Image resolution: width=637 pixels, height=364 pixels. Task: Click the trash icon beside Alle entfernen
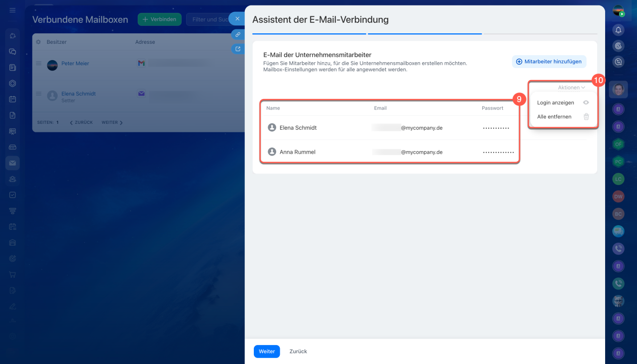[x=586, y=117]
